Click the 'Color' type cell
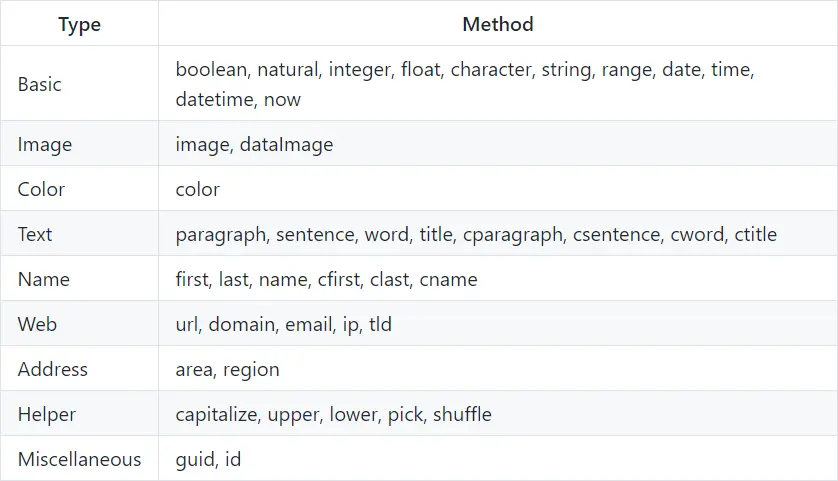Viewport: 838px width, 481px height. coord(41,189)
